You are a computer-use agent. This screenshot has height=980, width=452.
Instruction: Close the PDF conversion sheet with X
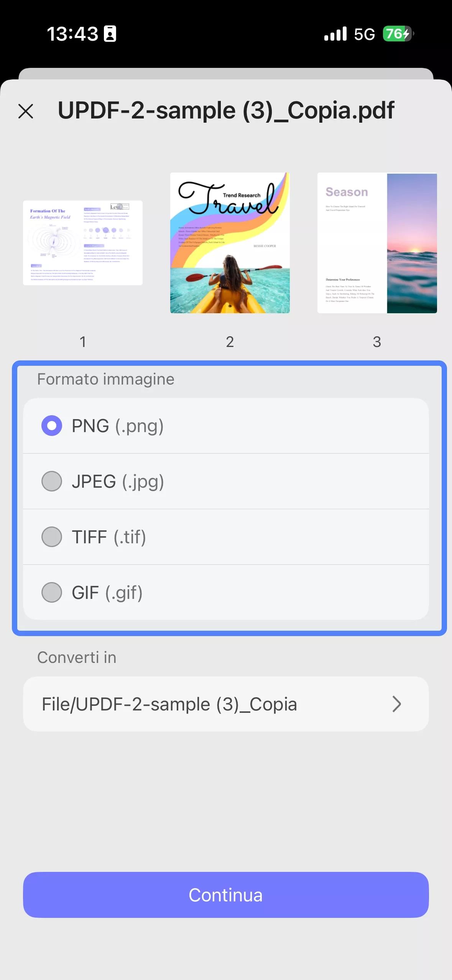point(26,111)
